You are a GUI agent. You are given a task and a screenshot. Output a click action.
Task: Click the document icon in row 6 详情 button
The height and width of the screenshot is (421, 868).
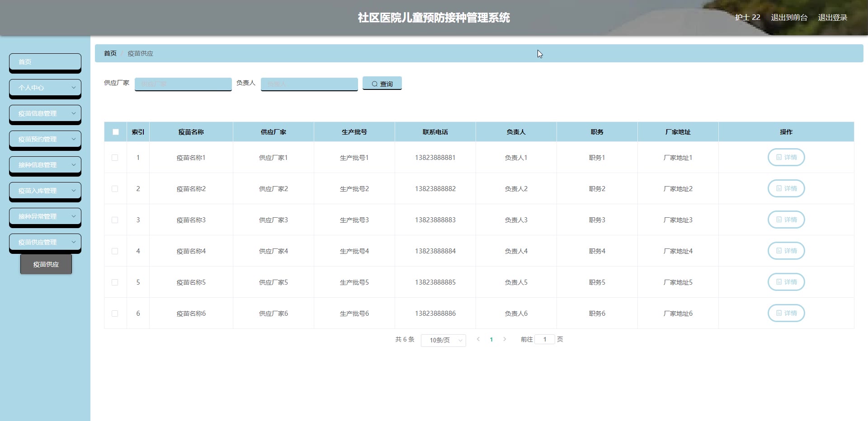tap(779, 313)
